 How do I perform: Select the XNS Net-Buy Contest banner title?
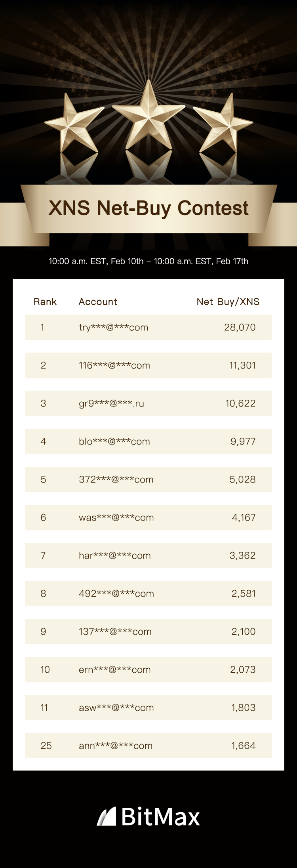tap(148, 208)
